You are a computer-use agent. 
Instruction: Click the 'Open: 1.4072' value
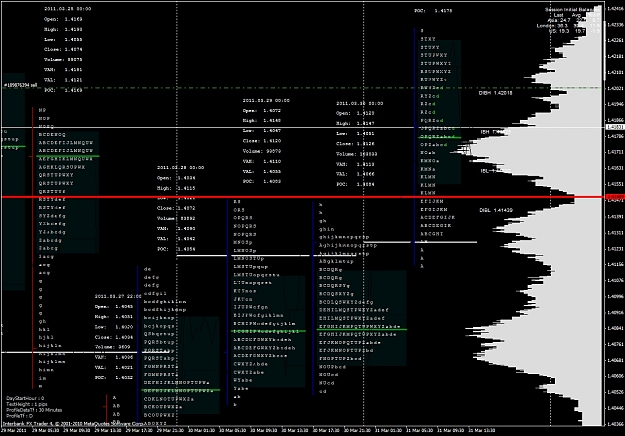tap(262, 110)
